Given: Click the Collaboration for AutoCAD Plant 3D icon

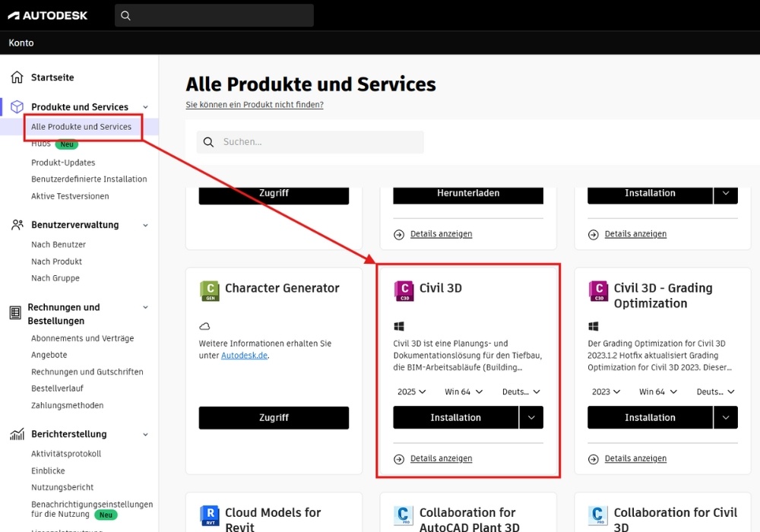Looking at the screenshot, I should click(x=404, y=515).
